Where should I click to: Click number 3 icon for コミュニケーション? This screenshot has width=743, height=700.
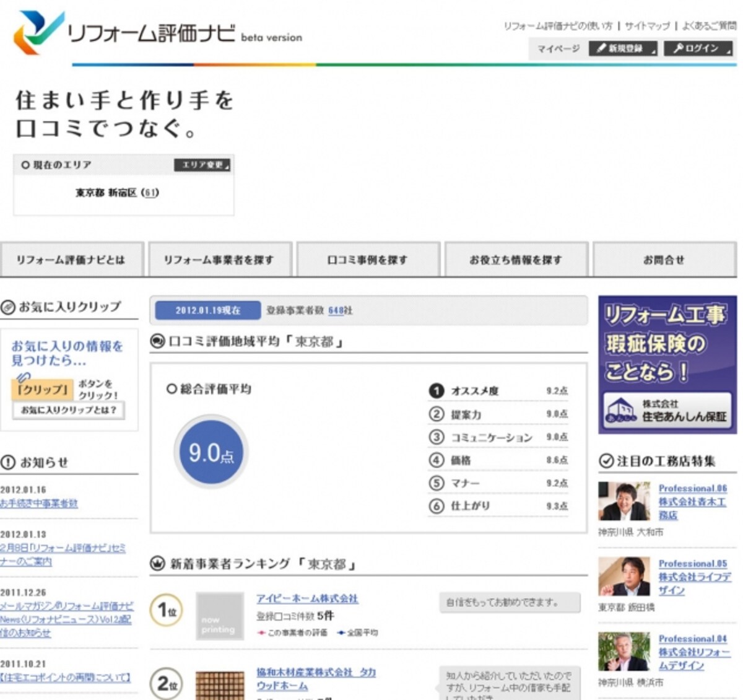(x=437, y=437)
